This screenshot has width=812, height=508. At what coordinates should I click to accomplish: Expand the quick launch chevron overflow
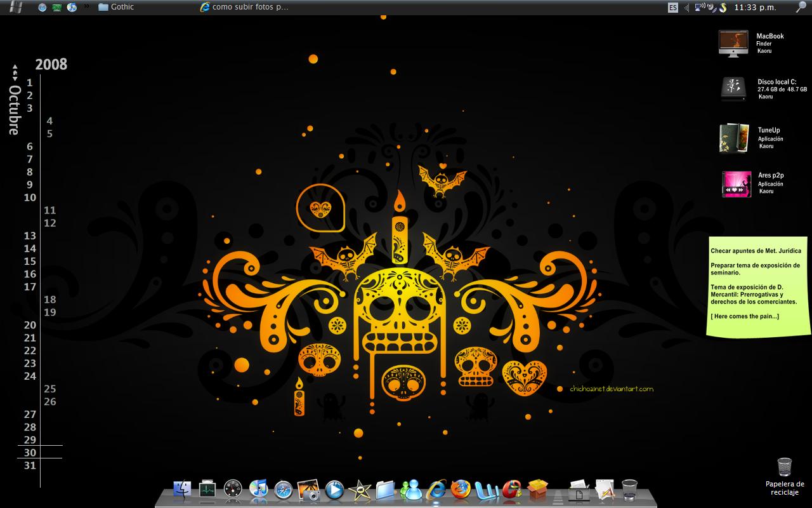(x=87, y=7)
